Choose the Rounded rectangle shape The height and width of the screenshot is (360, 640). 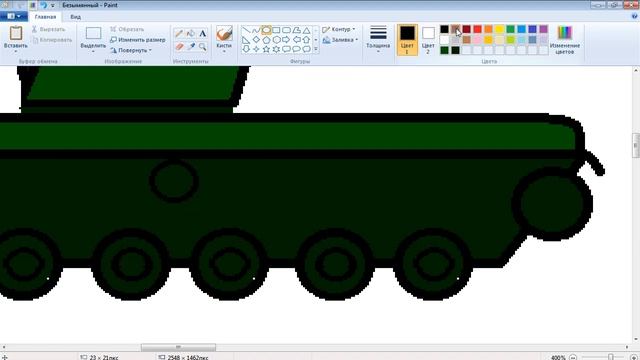click(286, 30)
